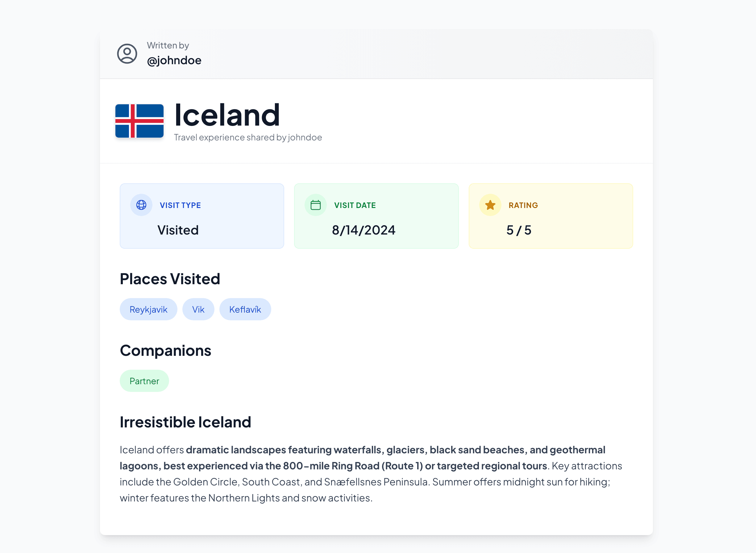
Task: Click the Companions heading
Action: [166, 351]
